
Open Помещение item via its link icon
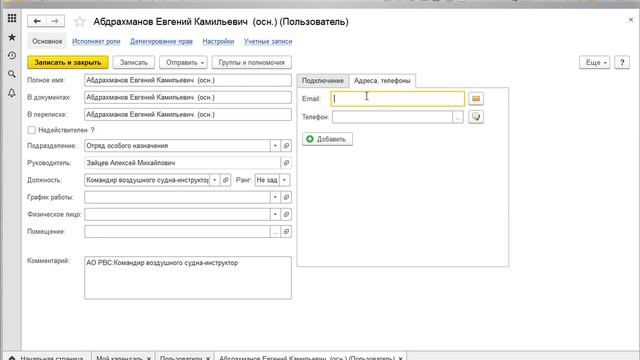click(286, 231)
